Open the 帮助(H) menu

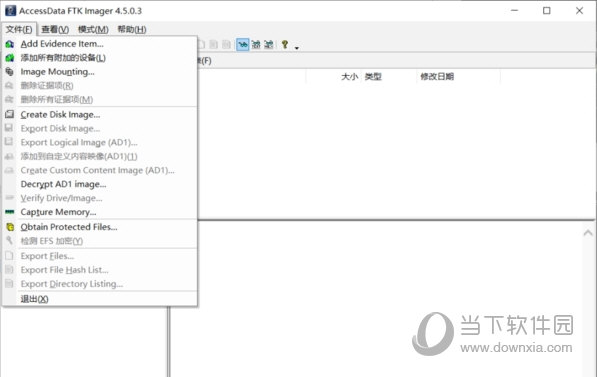132,29
